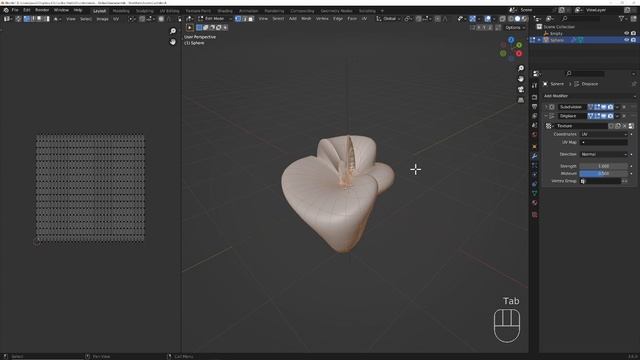Viewport: 640px width, 360px height.
Task: Collapse the Displace modifier panel
Action: pyautogui.click(x=546, y=116)
